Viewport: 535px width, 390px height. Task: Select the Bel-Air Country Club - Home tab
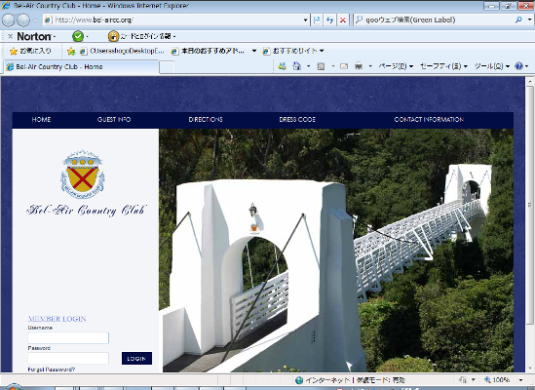pyautogui.click(x=81, y=67)
